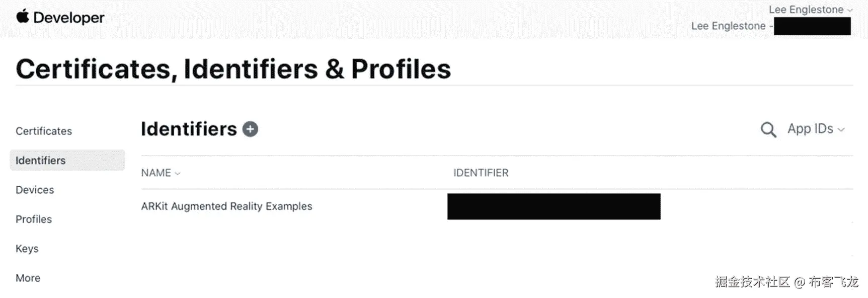Sort by NAME column chevron
Viewport: 868px width, 298px height.
pos(178,174)
